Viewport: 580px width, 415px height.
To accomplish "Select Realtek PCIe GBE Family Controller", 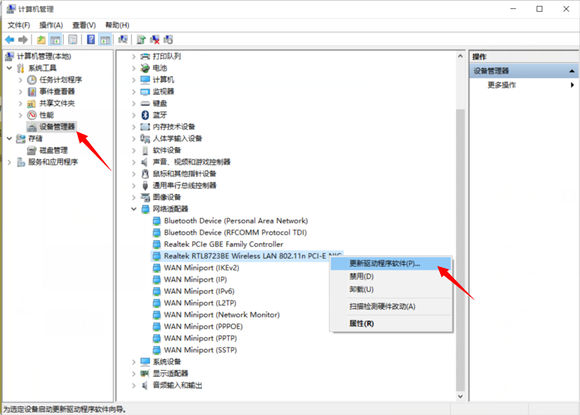I will (223, 244).
